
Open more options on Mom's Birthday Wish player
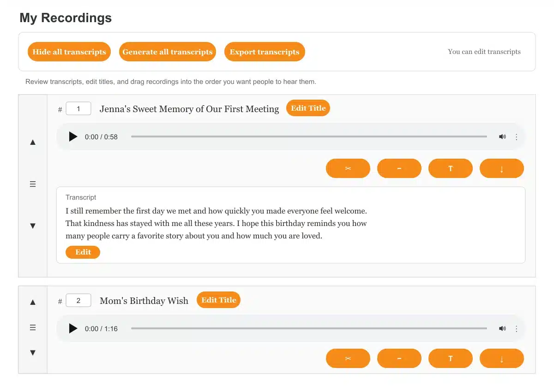(517, 328)
